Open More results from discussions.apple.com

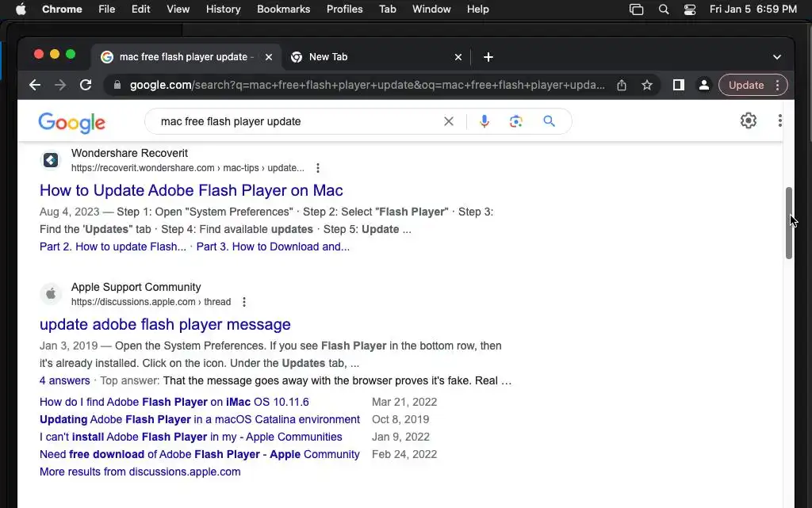pos(140,472)
